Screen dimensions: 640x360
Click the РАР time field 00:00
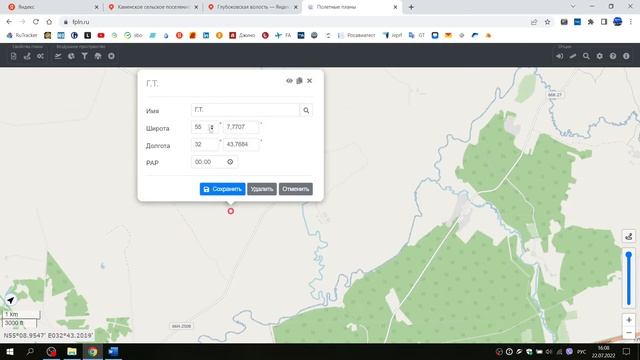[x=214, y=162]
